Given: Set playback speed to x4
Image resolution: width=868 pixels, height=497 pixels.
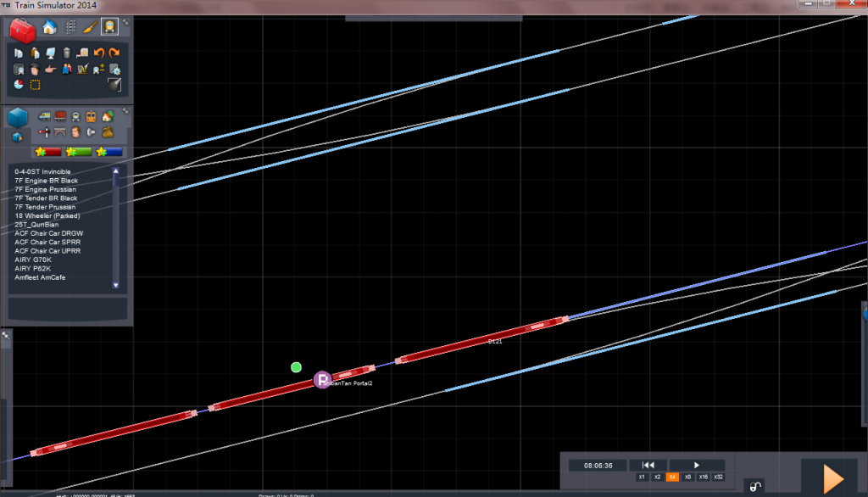Looking at the screenshot, I should tap(672, 477).
